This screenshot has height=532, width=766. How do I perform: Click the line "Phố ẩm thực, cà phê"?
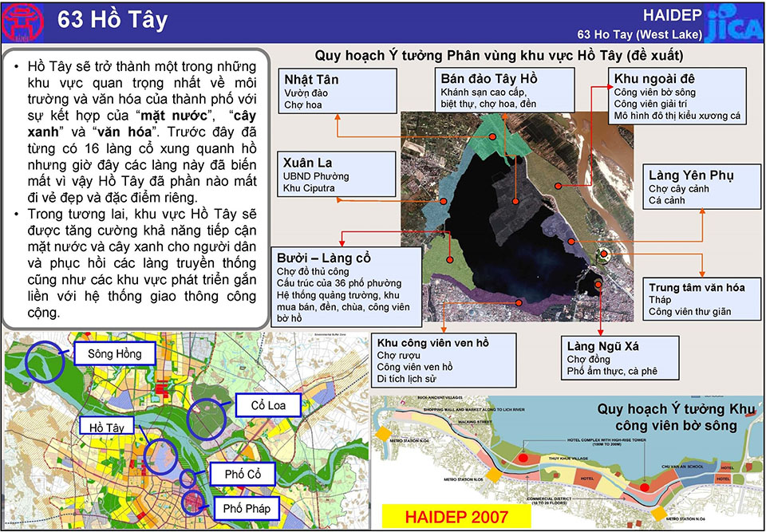pos(612,371)
